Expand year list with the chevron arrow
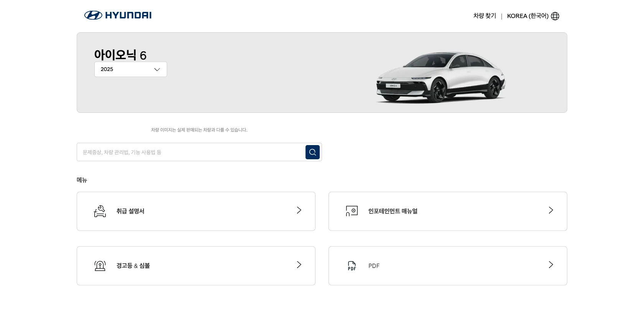This screenshot has height=327, width=644. 157,69
